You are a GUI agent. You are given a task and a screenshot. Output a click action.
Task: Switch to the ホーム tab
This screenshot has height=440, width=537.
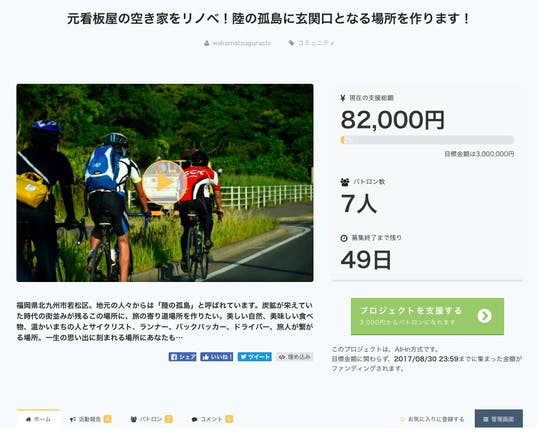(x=38, y=419)
